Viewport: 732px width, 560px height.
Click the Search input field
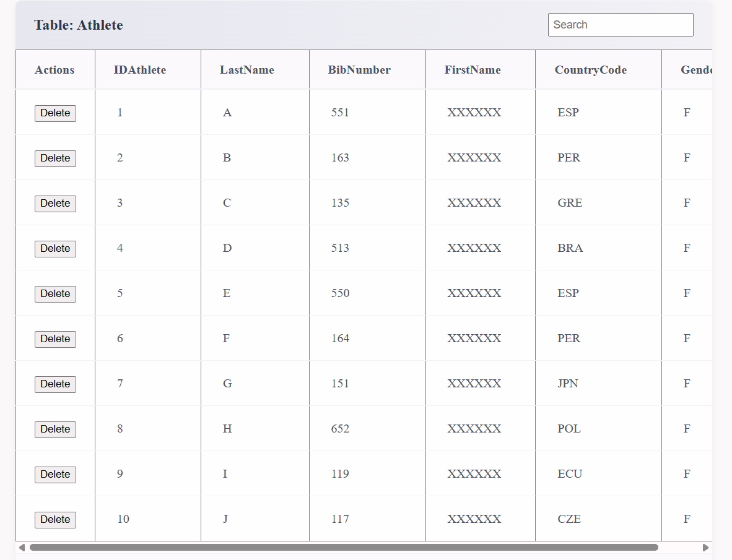tap(621, 25)
